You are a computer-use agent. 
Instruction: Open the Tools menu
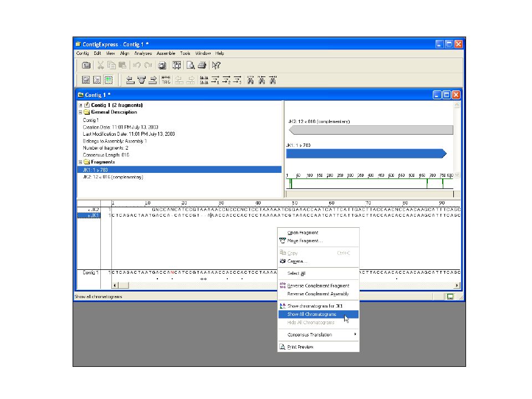point(185,53)
